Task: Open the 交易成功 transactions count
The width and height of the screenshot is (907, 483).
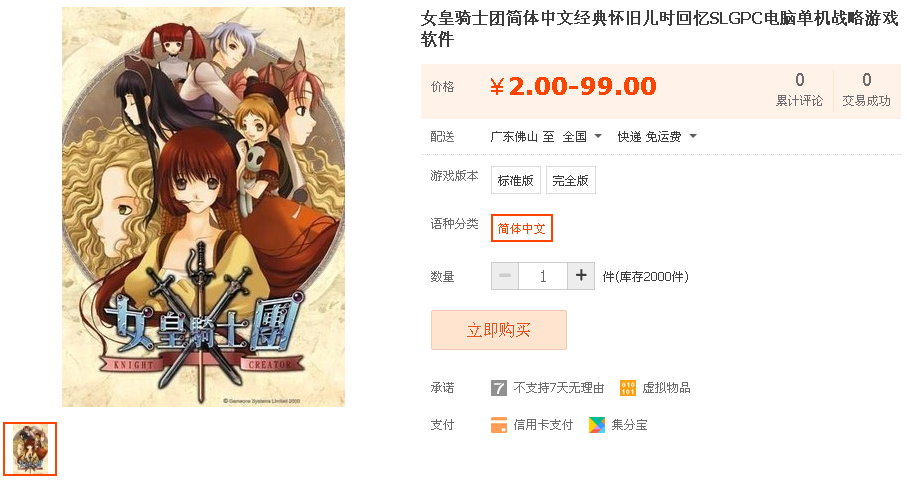Action: (866, 90)
